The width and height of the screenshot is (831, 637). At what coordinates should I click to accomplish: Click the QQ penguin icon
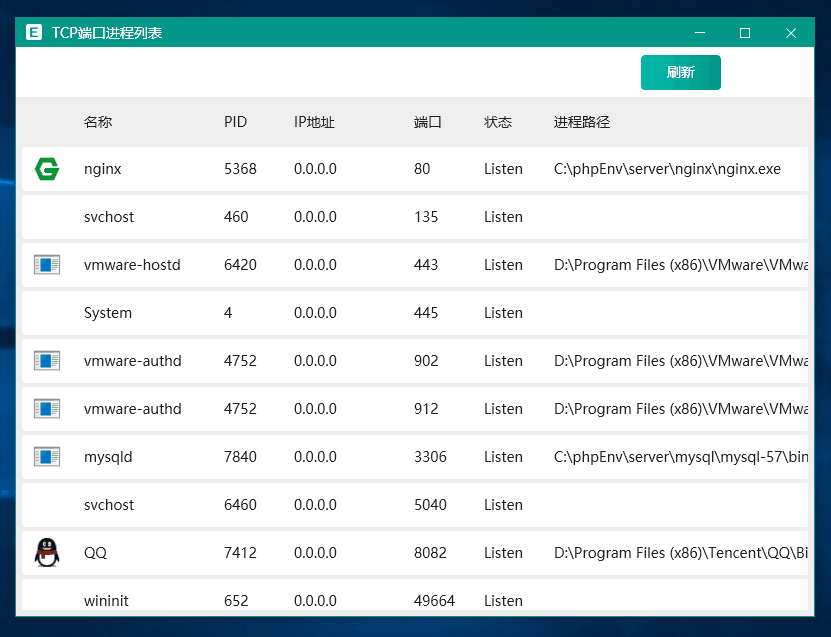click(x=46, y=552)
